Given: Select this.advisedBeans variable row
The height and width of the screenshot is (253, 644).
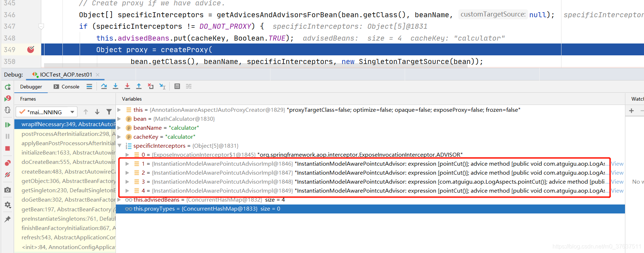Looking at the screenshot, I should pos(371,200).
